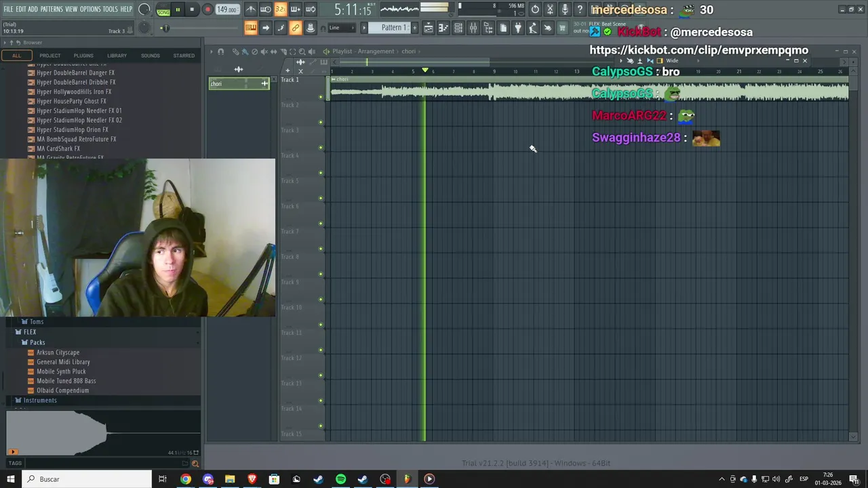Toggle the link-to-controller icon in the toolbar
Image resolution: width=868 pixels, height=488 pixels.
[296, 28]
